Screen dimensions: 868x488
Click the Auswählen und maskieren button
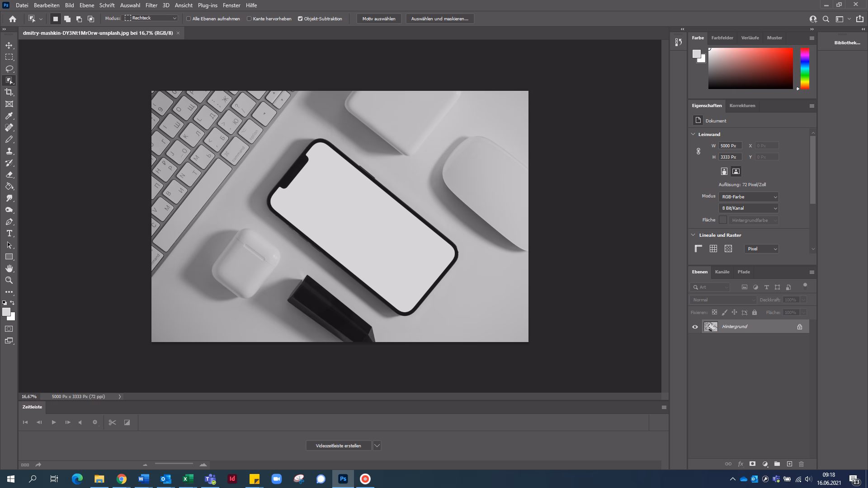click(x=439, y=19)
